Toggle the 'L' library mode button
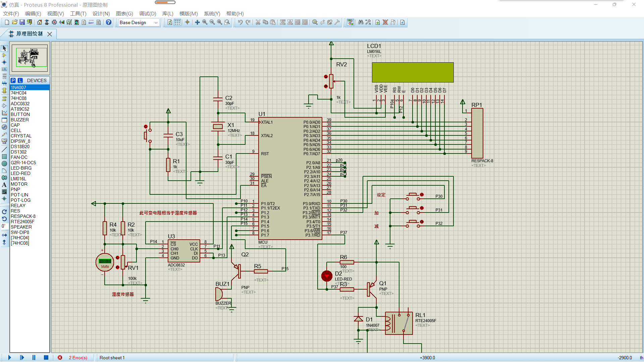Viewport: 644px width, 362px height. point(20,80)
